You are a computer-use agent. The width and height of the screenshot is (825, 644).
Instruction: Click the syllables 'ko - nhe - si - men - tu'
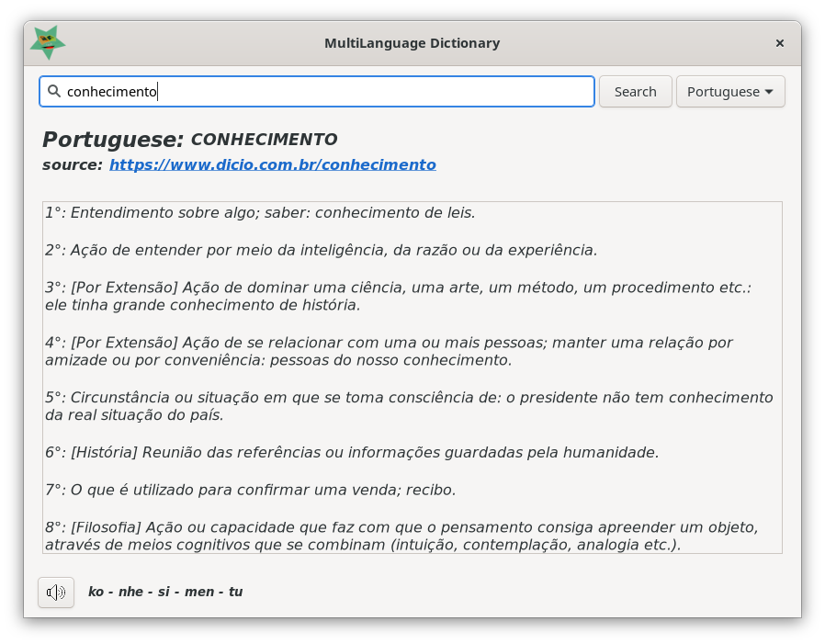click(165, 592)
